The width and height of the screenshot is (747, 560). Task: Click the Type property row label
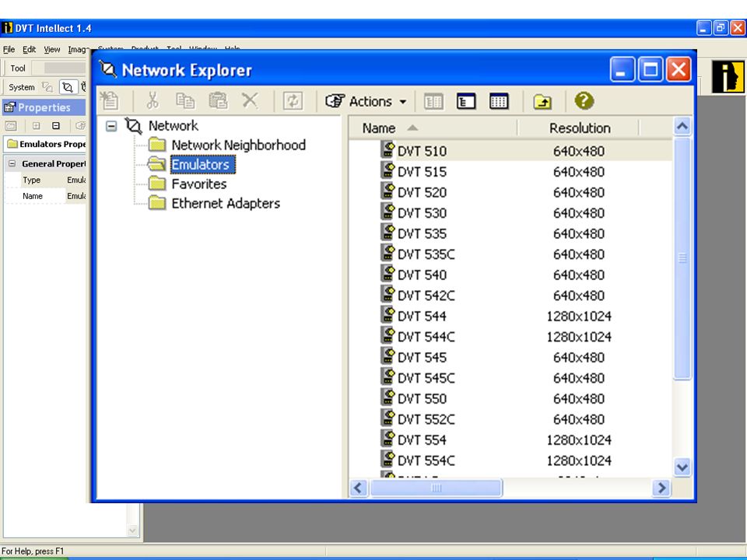[31, 180]
